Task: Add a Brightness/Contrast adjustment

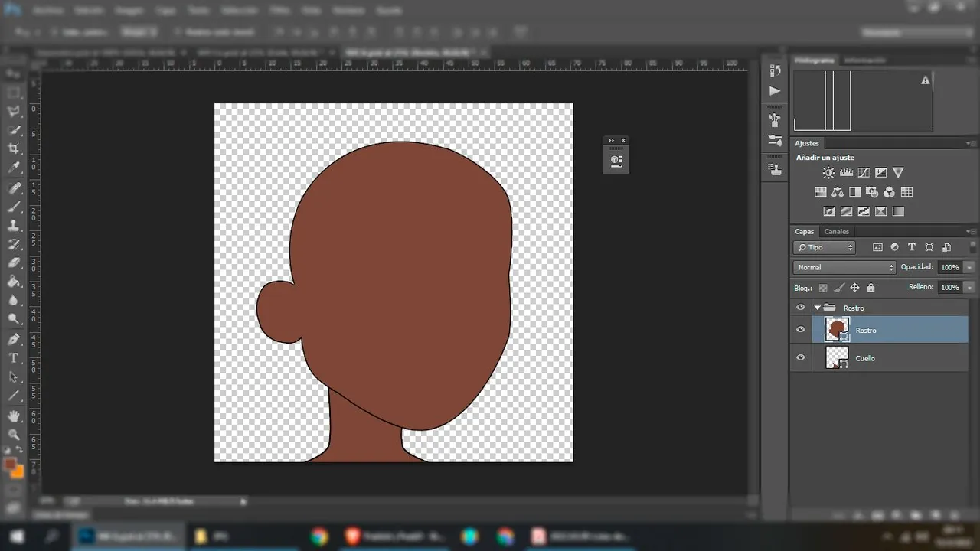Action: (x=828, y=173)
